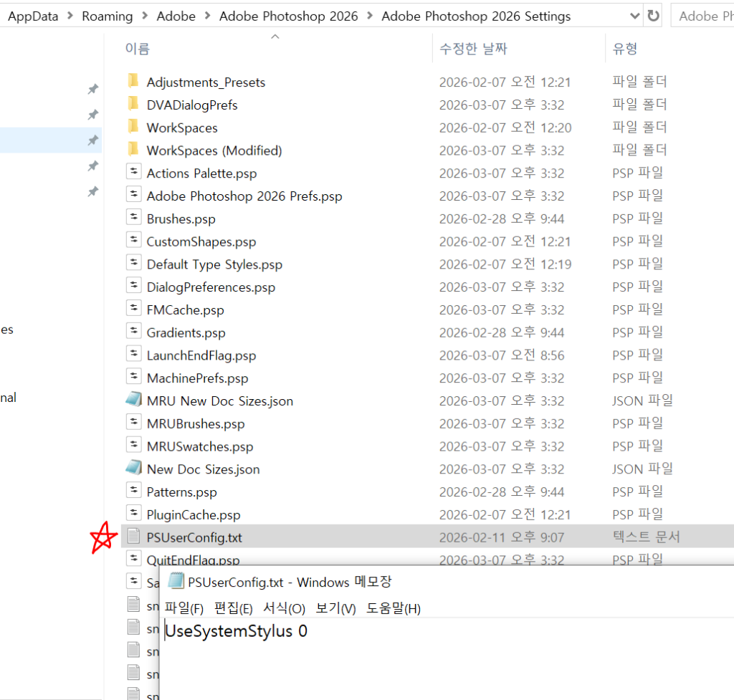Click the MachinePrefs.psp file icon

coord(134,377)
